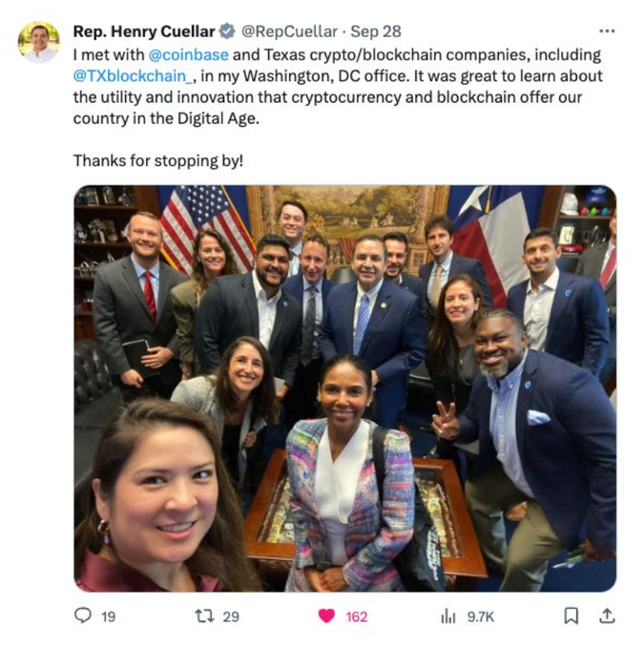Expand the three-dot more options menu
644x649 pixels.
pos(607,31)
